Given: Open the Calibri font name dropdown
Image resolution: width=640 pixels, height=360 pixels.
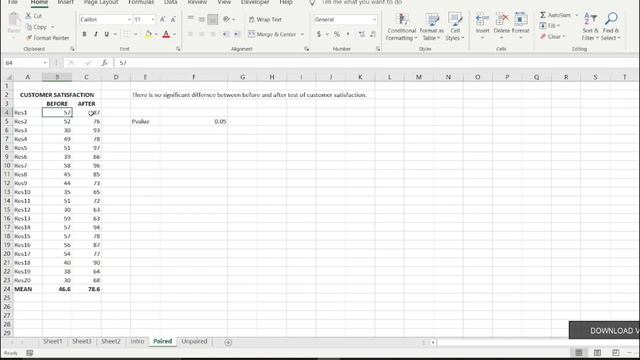Looking at the screenshot, I should click(129, 19).
